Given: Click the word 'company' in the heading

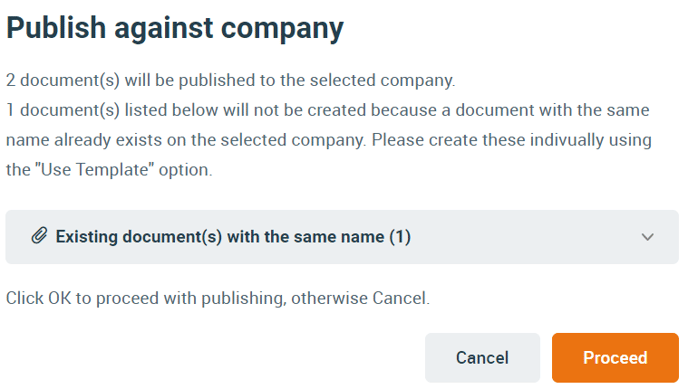Looking at the screenshot, I should point(282,29).
